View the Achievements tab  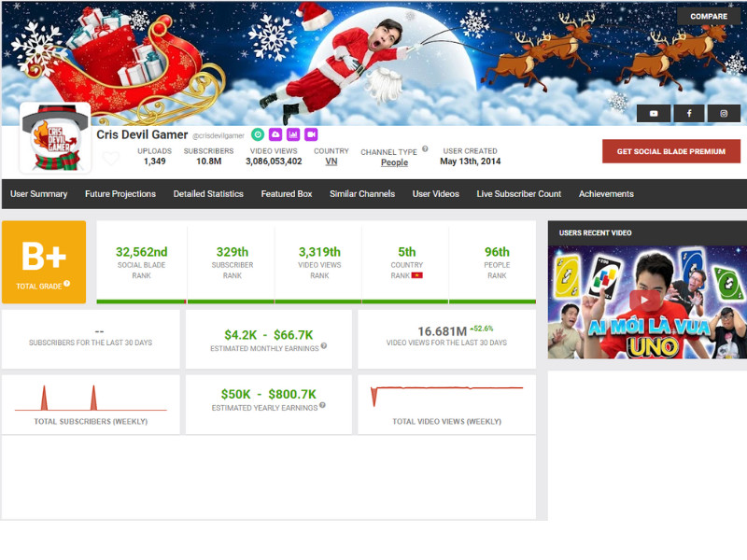point(606,194)
